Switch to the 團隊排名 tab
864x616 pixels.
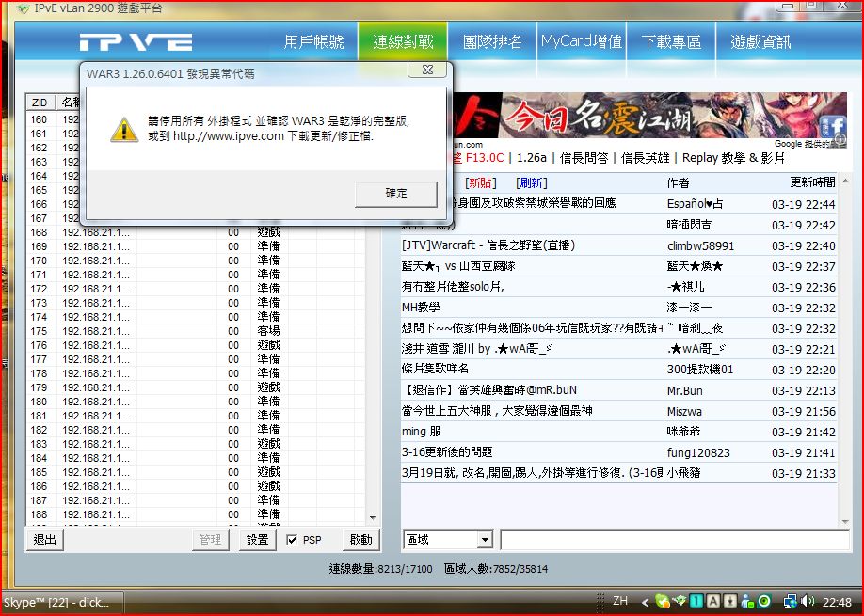492,42
